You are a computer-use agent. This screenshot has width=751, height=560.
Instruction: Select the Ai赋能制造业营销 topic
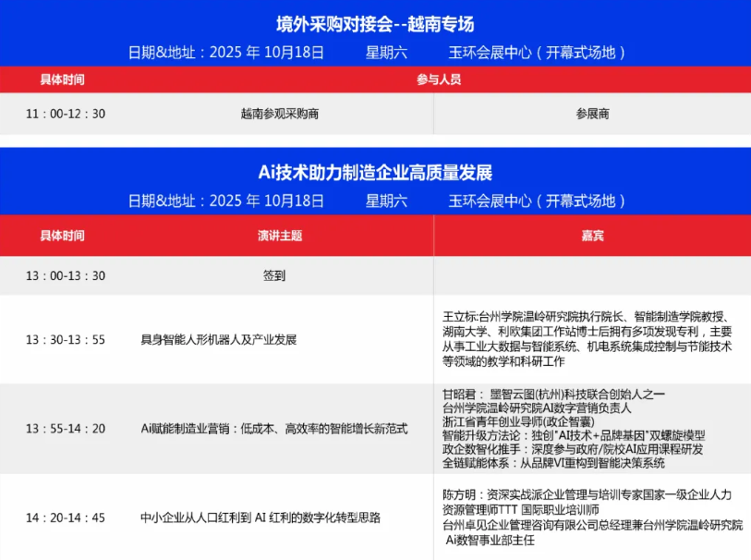[x=273, y=429]
